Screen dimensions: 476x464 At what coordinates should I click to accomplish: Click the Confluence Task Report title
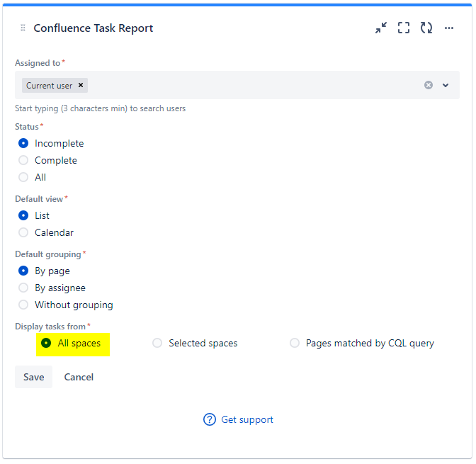(93, 28)
